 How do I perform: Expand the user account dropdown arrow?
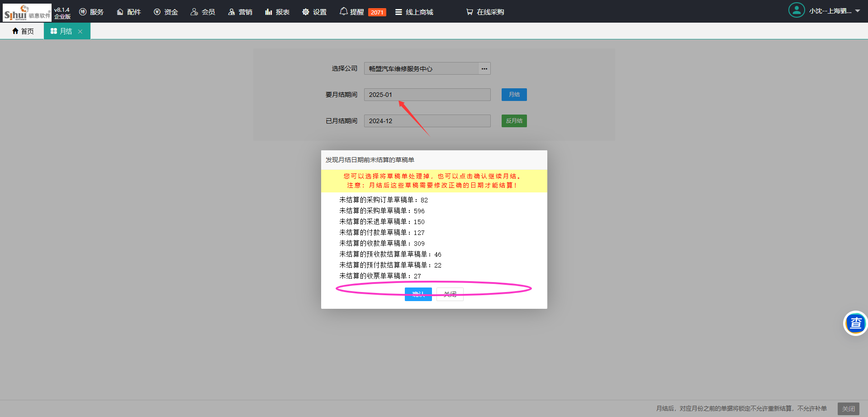pos(858,11)
